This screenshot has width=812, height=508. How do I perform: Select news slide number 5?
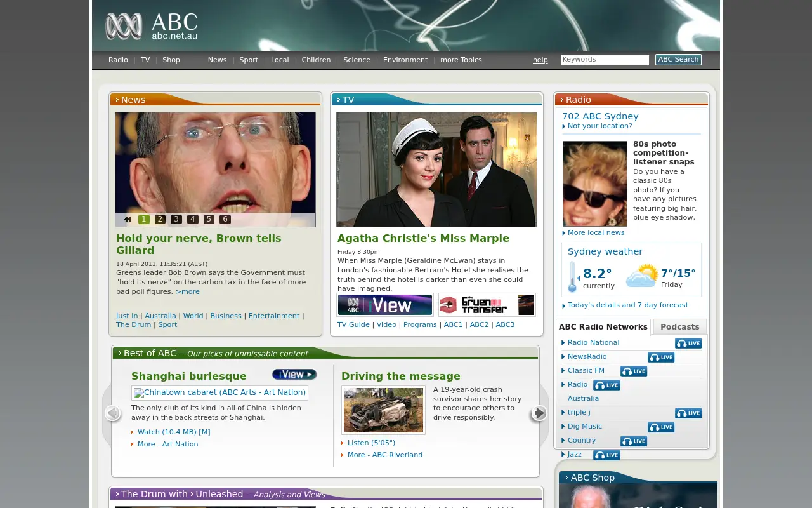coord(209,219)
